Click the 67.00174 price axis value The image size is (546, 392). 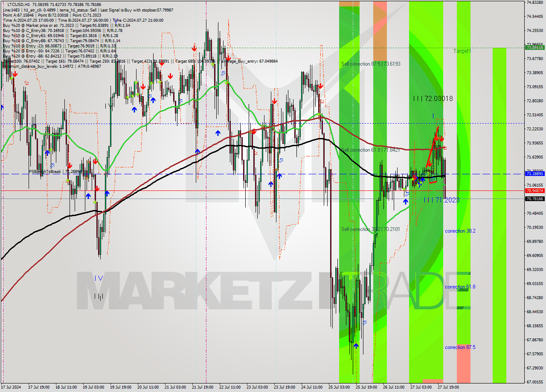point(535,382)
